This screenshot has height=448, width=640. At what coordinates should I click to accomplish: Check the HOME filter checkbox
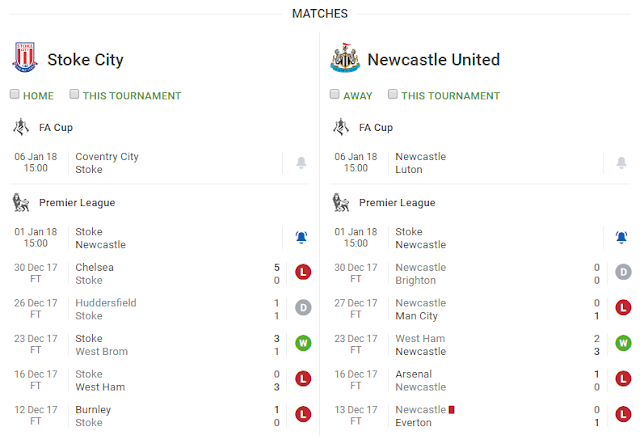[15, 95]
